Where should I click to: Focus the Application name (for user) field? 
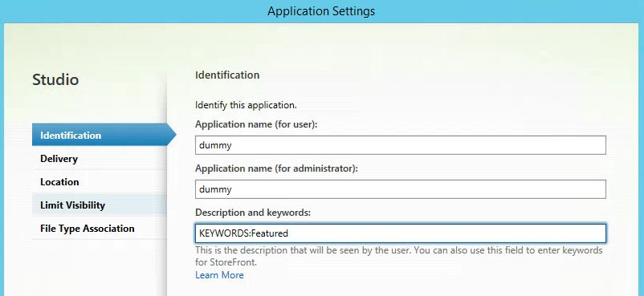point(401,145)
